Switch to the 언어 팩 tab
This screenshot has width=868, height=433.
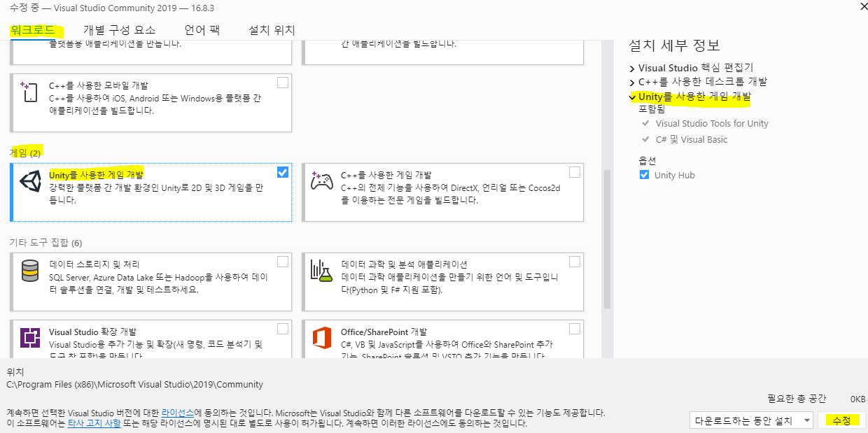pos(202,30)
